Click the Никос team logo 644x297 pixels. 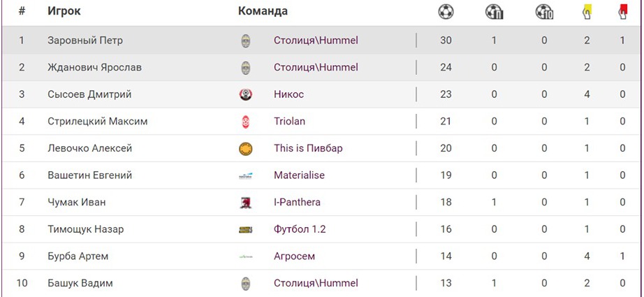click(245, 94)
